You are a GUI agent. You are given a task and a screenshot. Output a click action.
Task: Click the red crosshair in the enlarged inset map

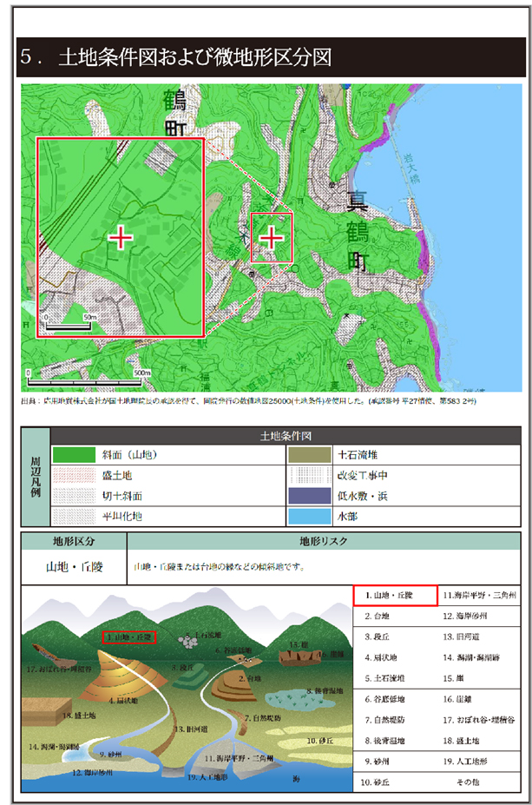(x=119, y=236)
